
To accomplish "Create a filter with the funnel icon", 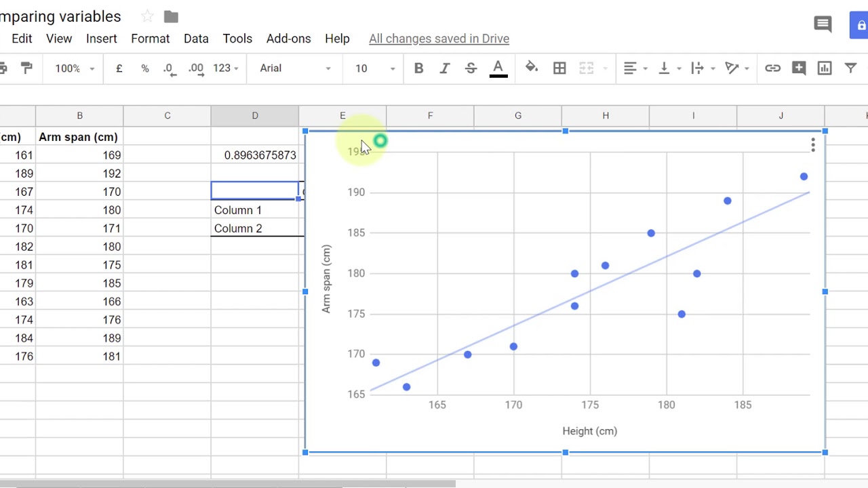I will pos(850,68).
